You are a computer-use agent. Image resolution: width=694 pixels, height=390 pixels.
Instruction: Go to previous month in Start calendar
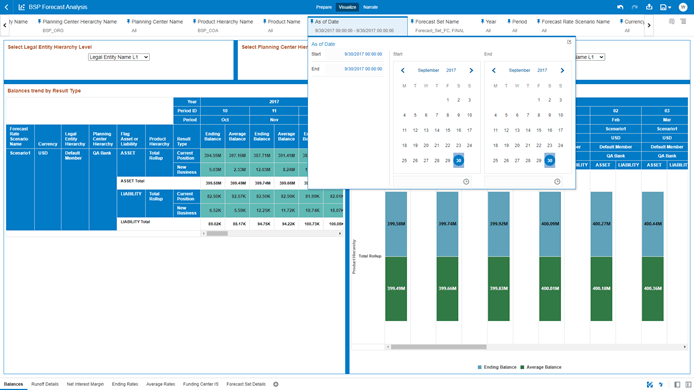tap(403, 70)
